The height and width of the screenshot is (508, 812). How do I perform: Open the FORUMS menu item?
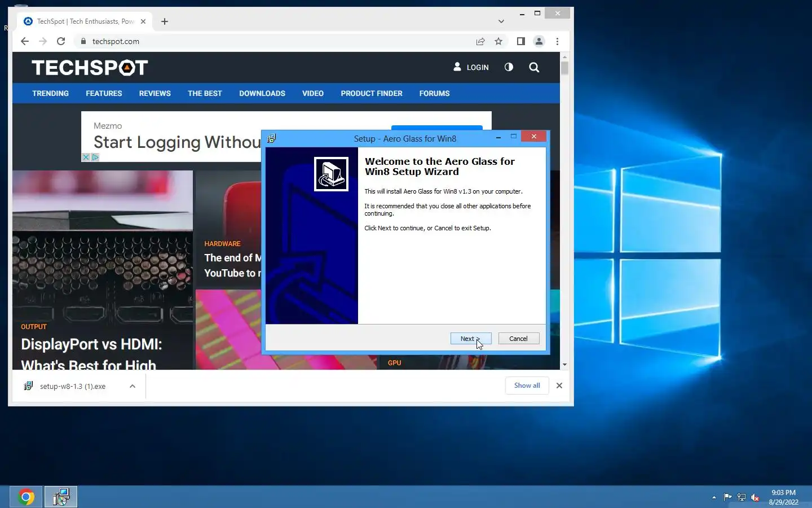coord(434,94)
